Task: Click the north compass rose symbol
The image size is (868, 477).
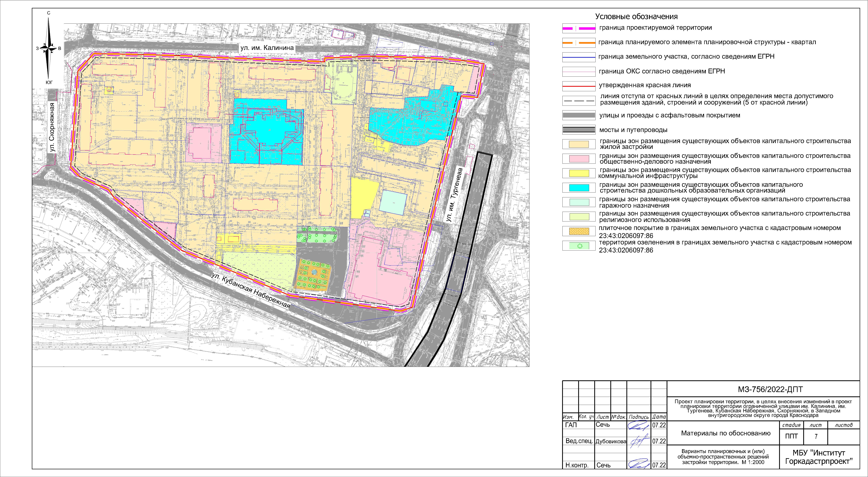Action: pyautogui.click(x=49, y=48)
